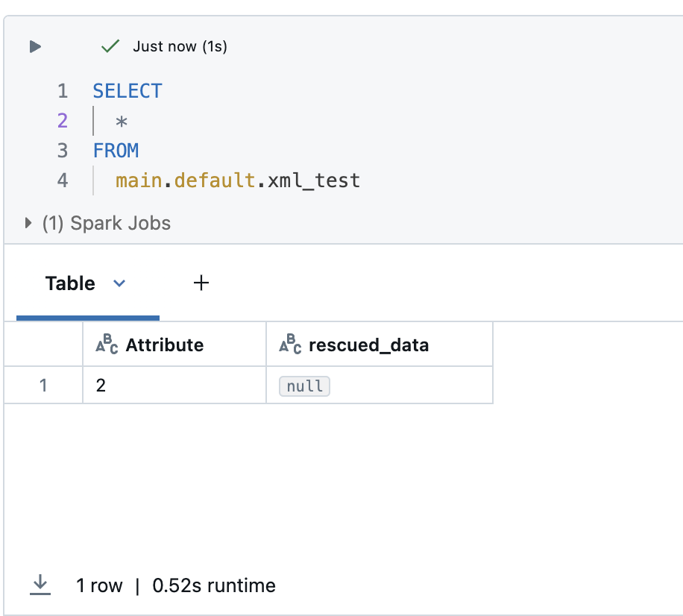Download the query results
Image resolution: width=683 pixels, height=616 pixels.
(x=41, y=585)
